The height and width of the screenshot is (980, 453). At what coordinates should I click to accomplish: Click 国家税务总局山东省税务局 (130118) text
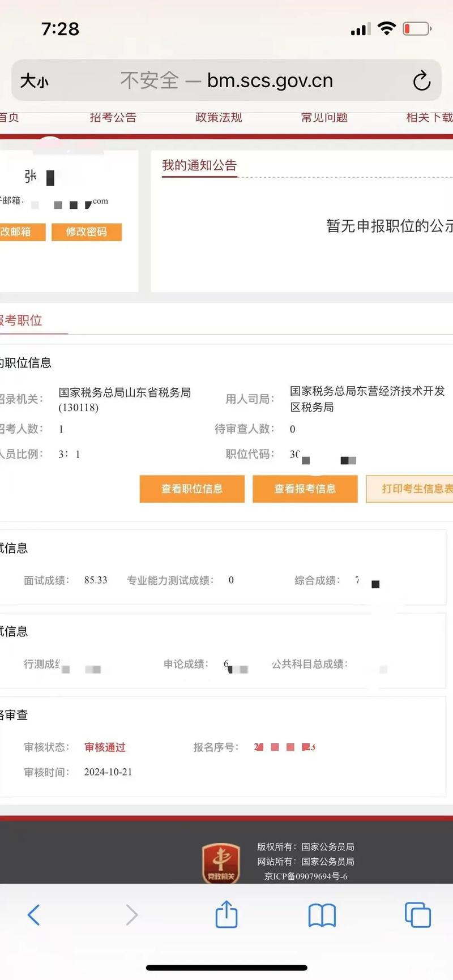125,400
